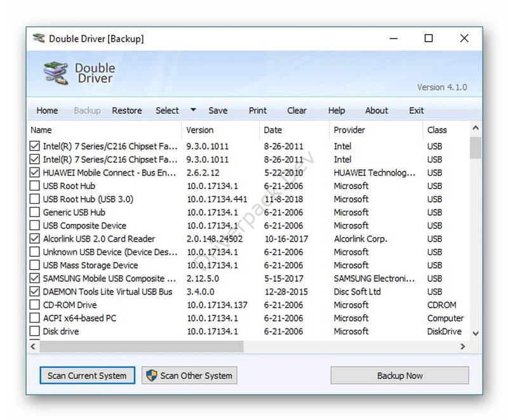Sort by the Version column header
Screen dimensions: 508x420
point(220,130)
